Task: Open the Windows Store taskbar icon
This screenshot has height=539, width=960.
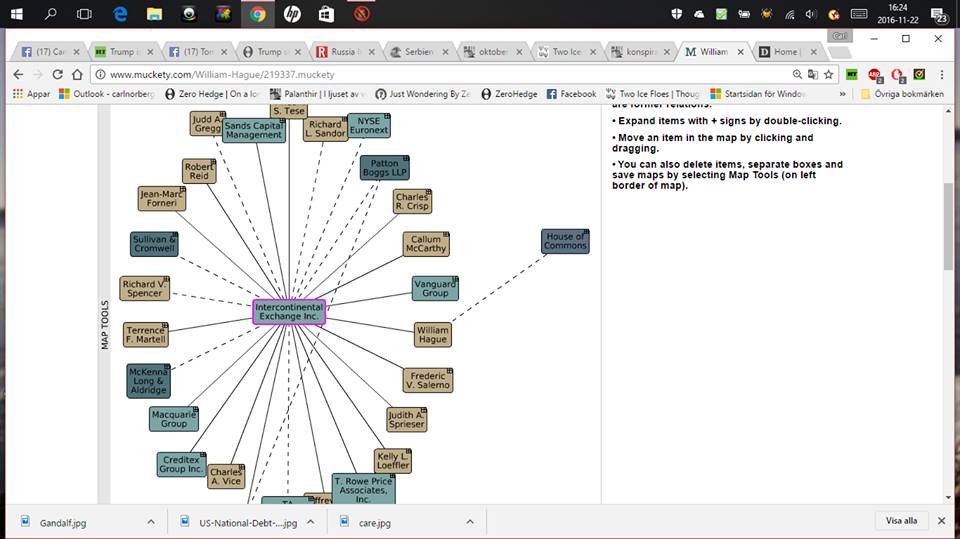Action: pos(326,14)
